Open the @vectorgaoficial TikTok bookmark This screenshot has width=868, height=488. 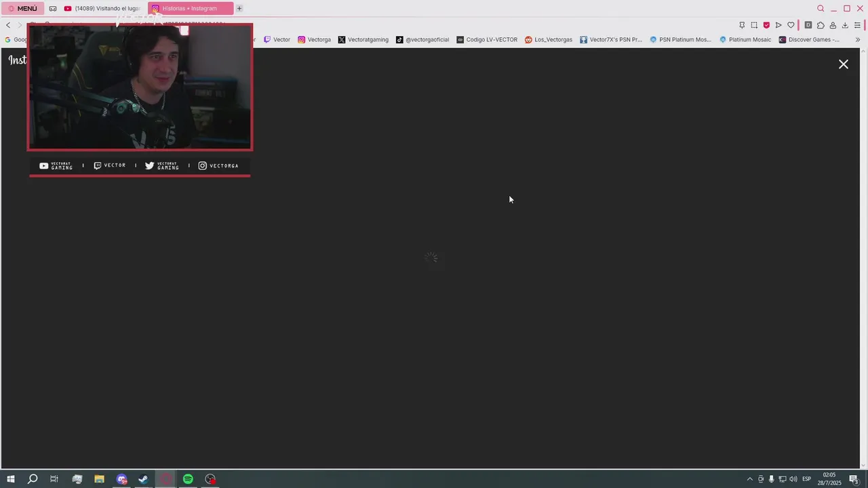click(x=422, y=39)
